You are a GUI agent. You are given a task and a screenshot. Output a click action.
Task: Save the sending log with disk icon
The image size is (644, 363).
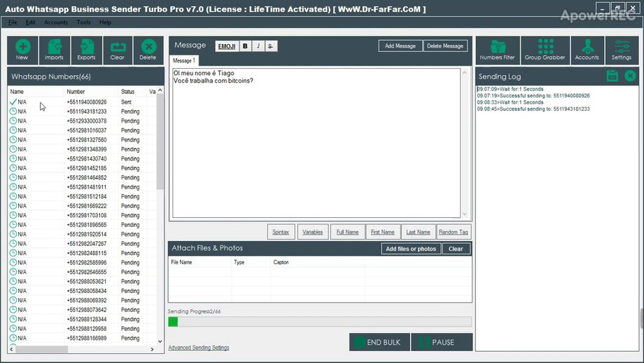(612, 76)
